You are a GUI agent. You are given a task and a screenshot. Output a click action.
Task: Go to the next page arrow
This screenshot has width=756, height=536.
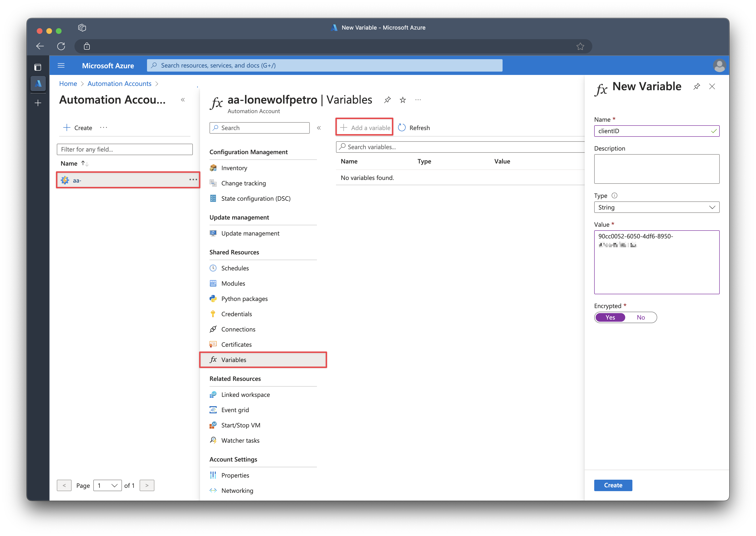pos(147,485)
